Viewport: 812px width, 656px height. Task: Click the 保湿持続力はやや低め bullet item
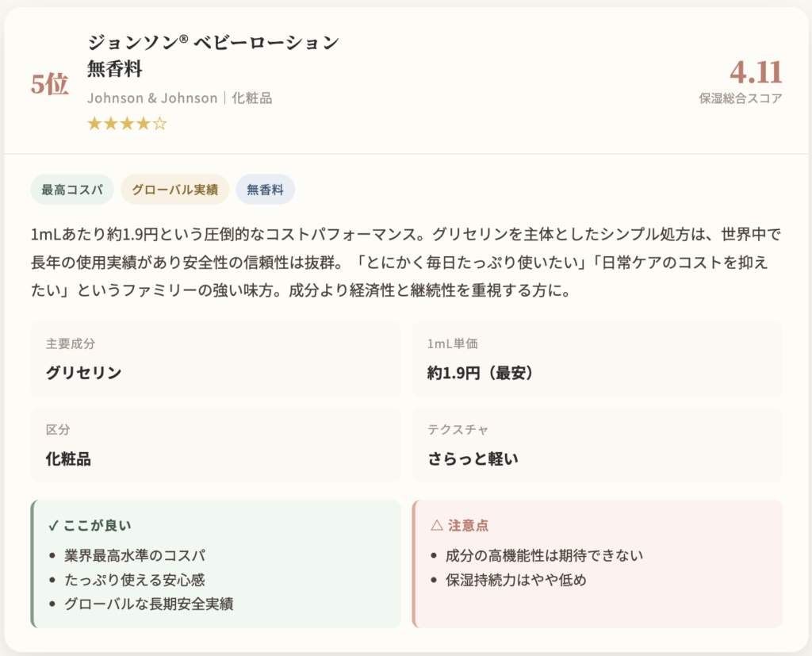515,580
